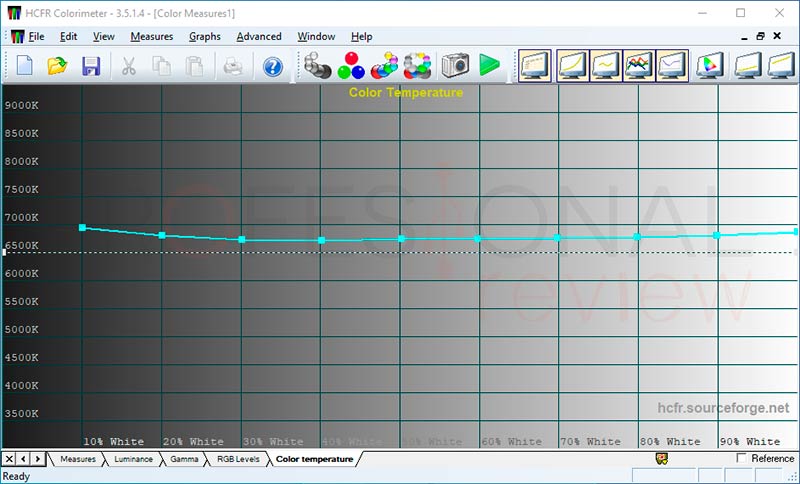Enable the Reference checkbox
The image size is (800, 484).
[741, 458]
